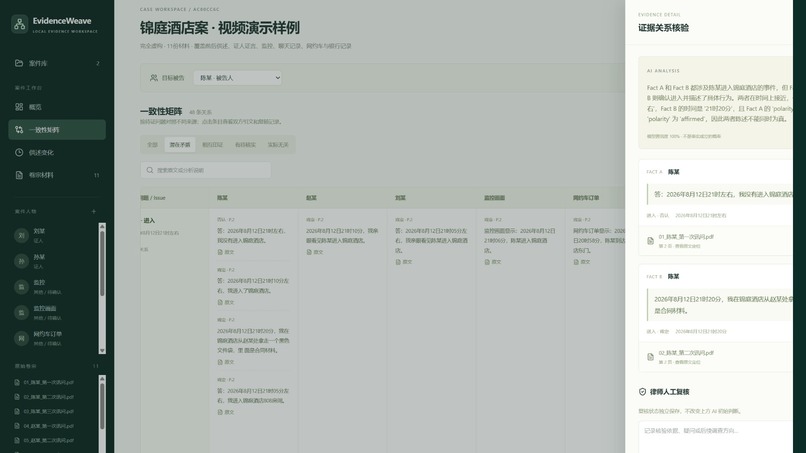The width and height of the screenshot is (806, 453).
Task: Select the last filter tab in matrix filters
Action: [278, 144]
